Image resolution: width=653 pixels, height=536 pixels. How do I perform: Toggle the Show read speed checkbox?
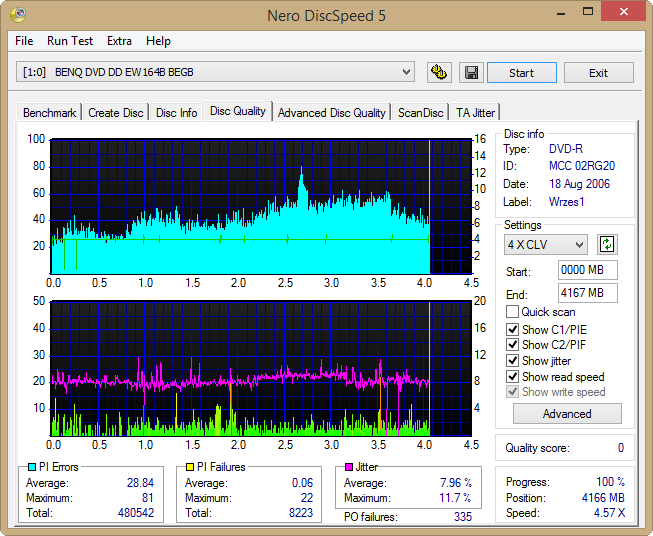tap(512, 376)
